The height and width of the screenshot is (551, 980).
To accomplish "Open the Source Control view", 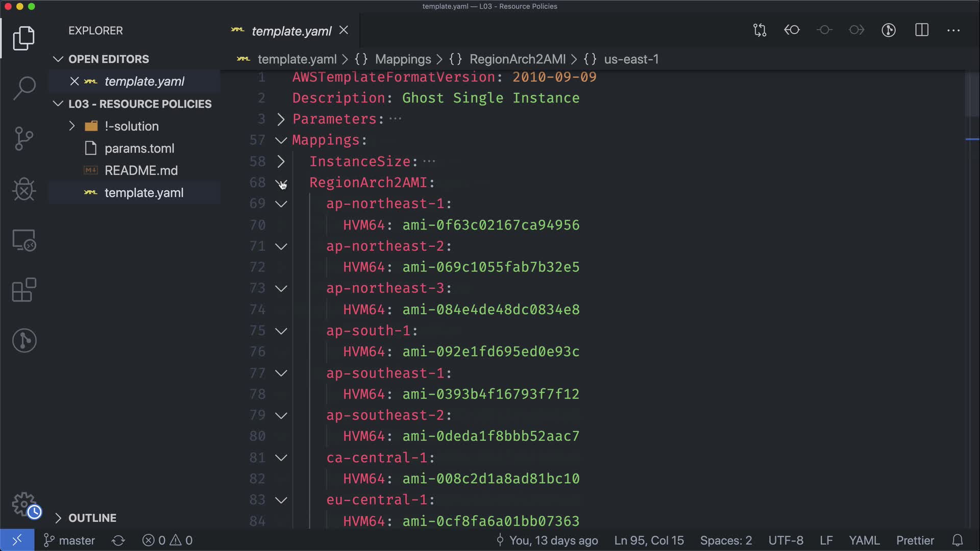I will tap(24, 139).
